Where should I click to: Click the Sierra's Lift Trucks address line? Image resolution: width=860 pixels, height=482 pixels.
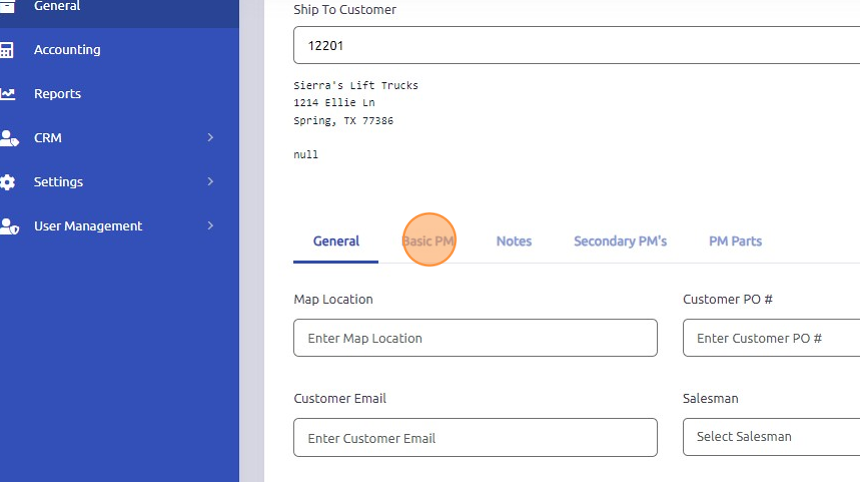[x=356, y=86]
